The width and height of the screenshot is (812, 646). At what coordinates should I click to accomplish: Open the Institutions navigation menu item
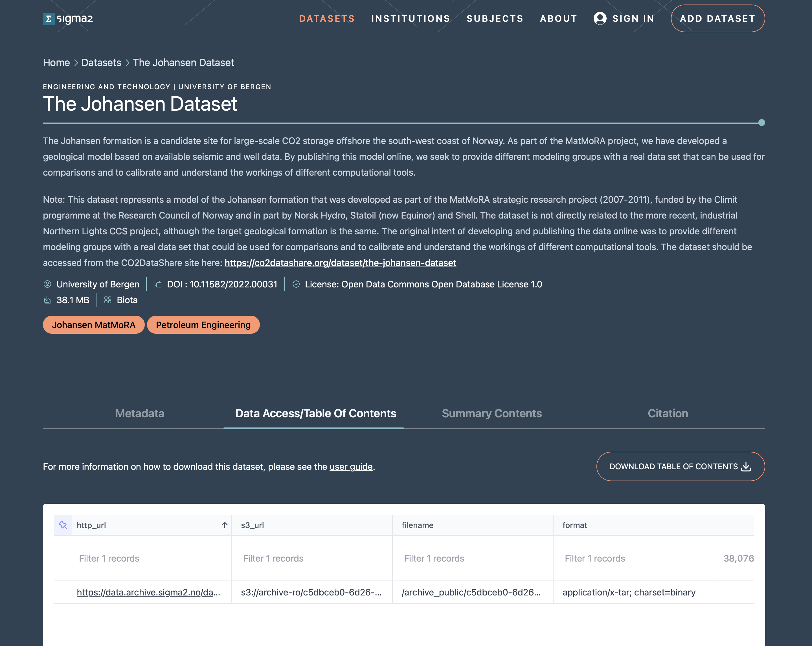tap(410, 18)
